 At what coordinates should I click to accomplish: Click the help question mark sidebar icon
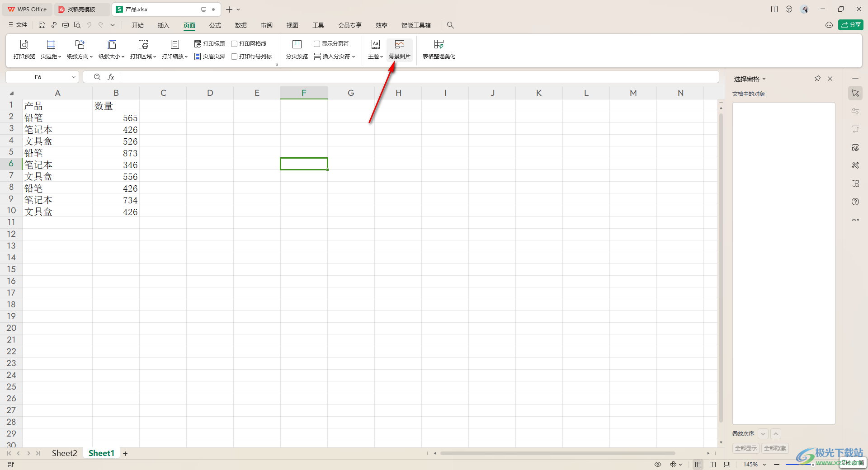point(855,202)
